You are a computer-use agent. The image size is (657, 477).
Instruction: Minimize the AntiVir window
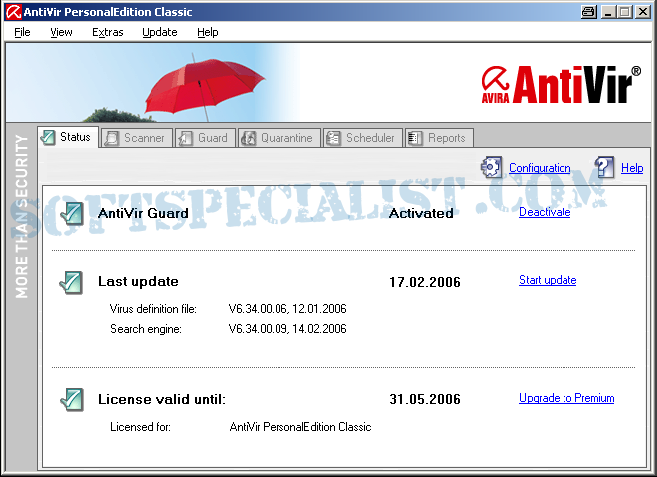pos(608,12)
